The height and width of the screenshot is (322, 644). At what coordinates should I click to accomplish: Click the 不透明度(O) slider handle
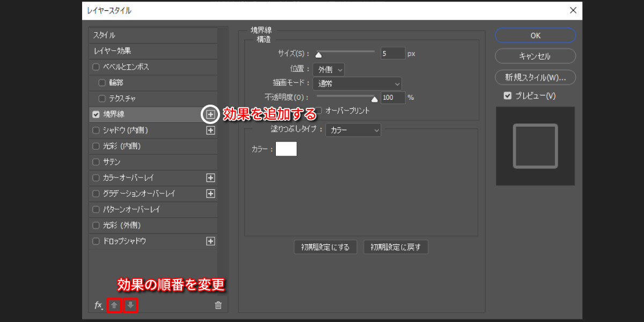tap(375, 99)
